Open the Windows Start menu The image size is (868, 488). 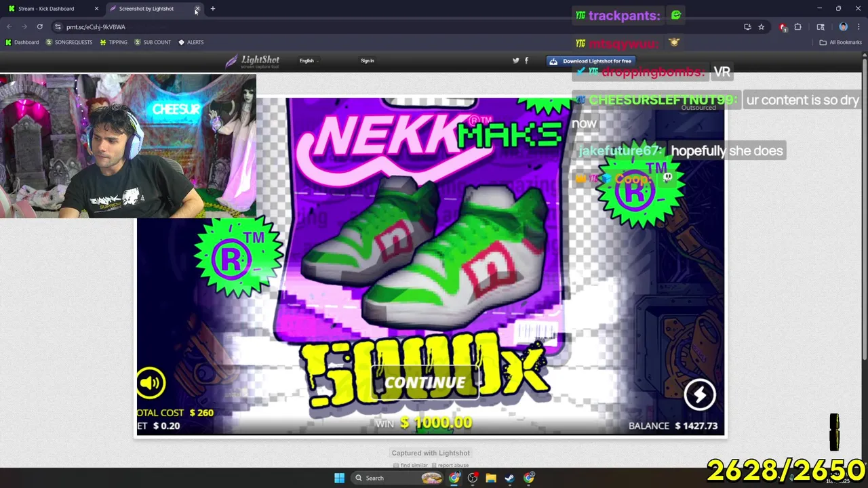339,478
